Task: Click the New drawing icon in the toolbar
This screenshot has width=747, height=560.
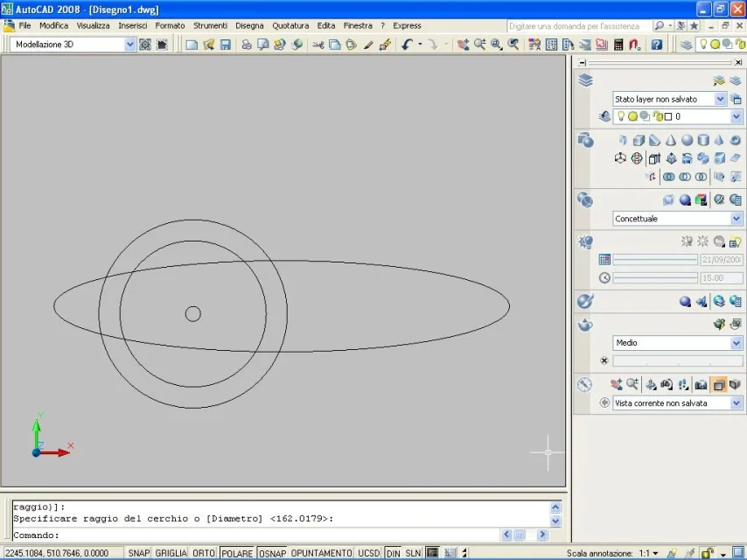Action: point(192,45)
